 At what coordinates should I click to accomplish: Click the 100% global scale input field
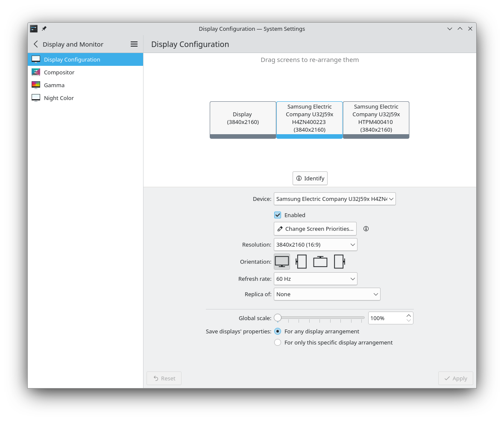coord(387,318)
